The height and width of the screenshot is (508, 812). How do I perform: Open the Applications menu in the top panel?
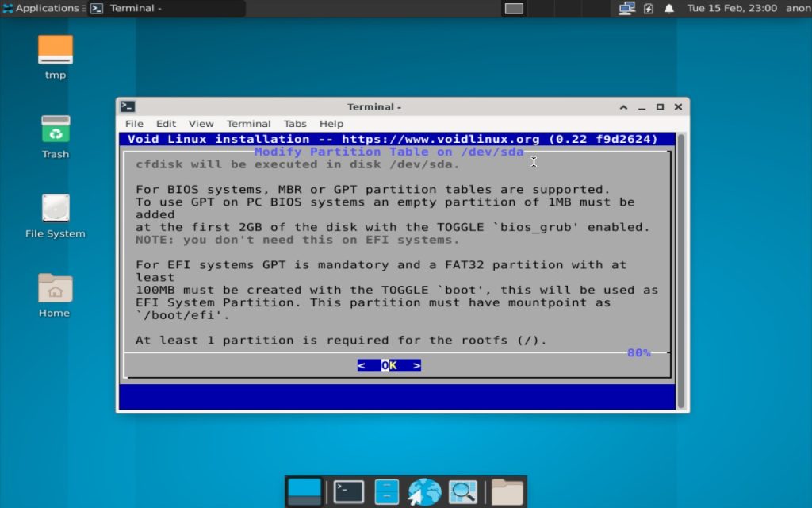click(40, 8)
